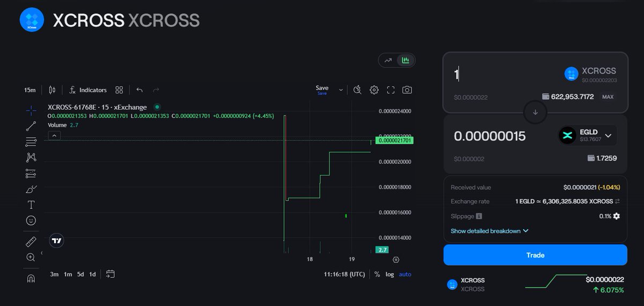Click the Volume 2.7 indicator legend
This screenshot has width=644, height=306.
(x=63, y=125)
